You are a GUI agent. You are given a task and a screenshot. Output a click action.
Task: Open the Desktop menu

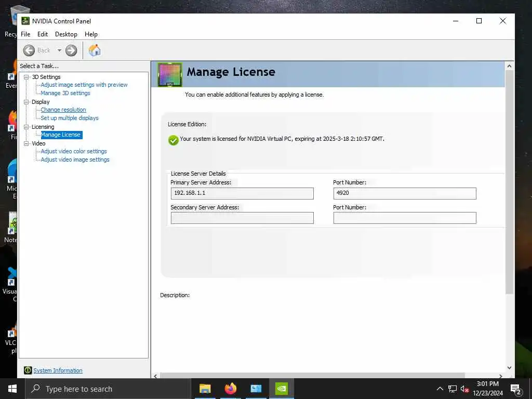pyautogui.click(x=66, y=34)
